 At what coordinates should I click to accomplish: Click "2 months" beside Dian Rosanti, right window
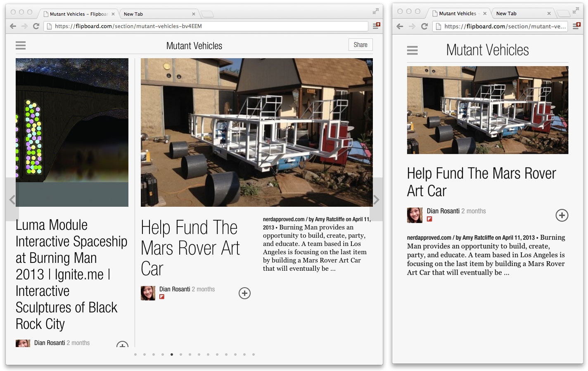coord(474,211)
